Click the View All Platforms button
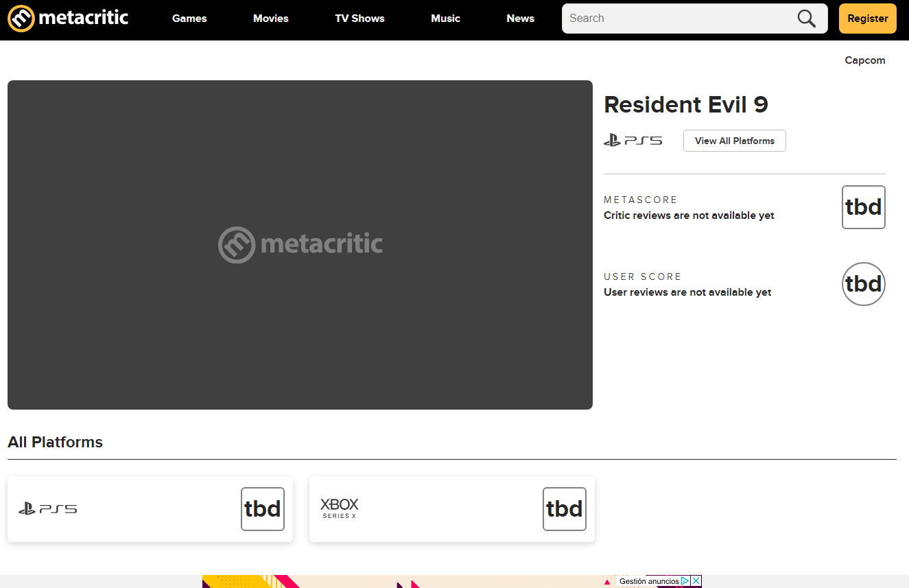Screen dimensions: 909x588 click(735, 141)
